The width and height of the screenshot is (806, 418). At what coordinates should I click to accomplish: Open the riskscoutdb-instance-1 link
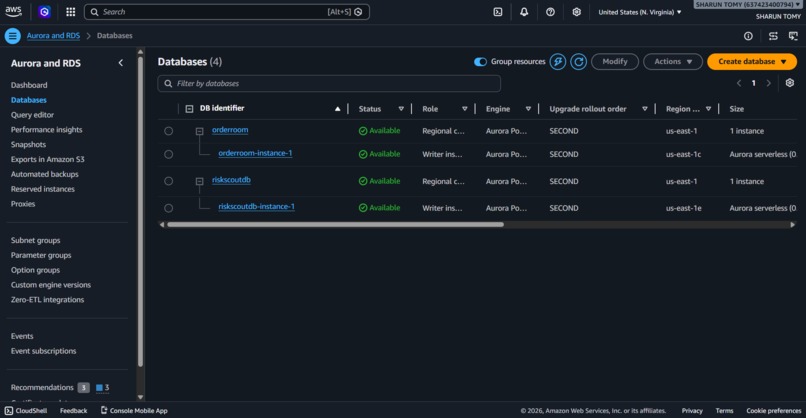tap(257, 207)
